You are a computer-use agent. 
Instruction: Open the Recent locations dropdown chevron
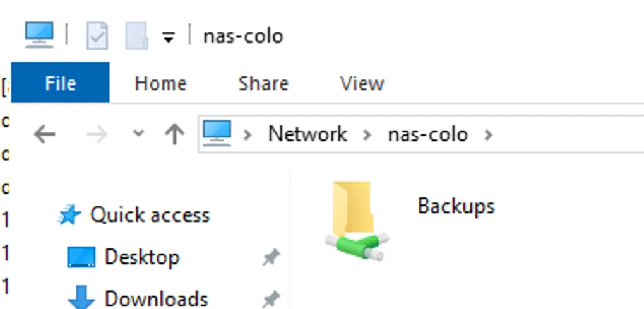click(139, 133)
